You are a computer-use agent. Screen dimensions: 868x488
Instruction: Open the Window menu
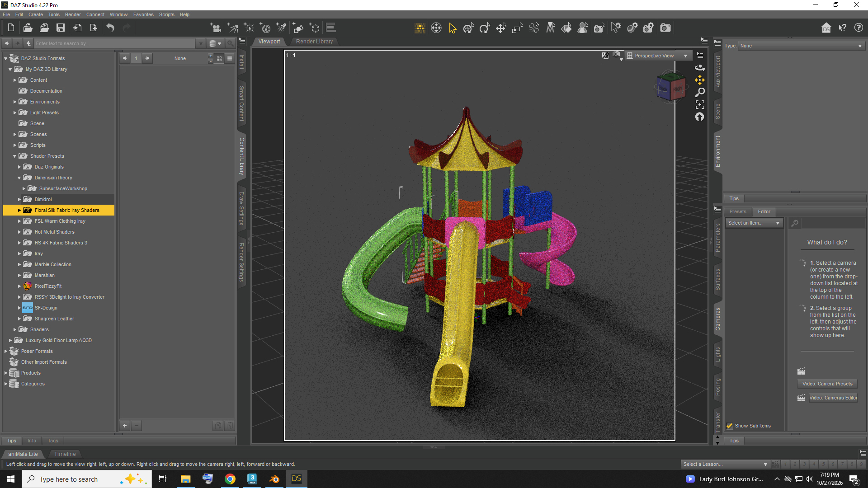tap(118, 14)
